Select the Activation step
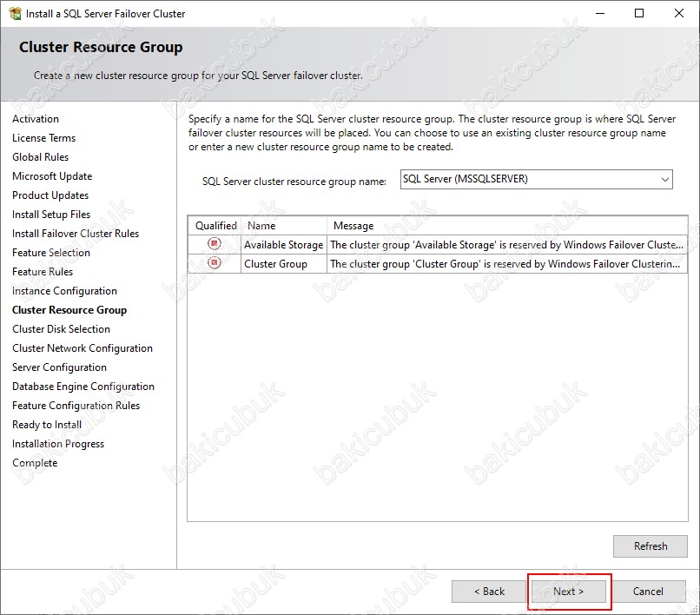This screenshot has height=615, width=700. pyautogui.click(x=36, y=119)
